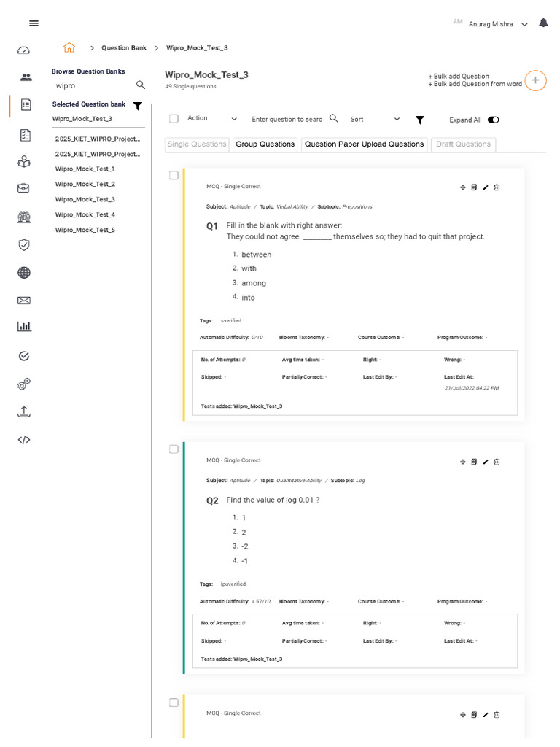
Task: Open the shield checkmark sidebar icon
Action: 24,245
